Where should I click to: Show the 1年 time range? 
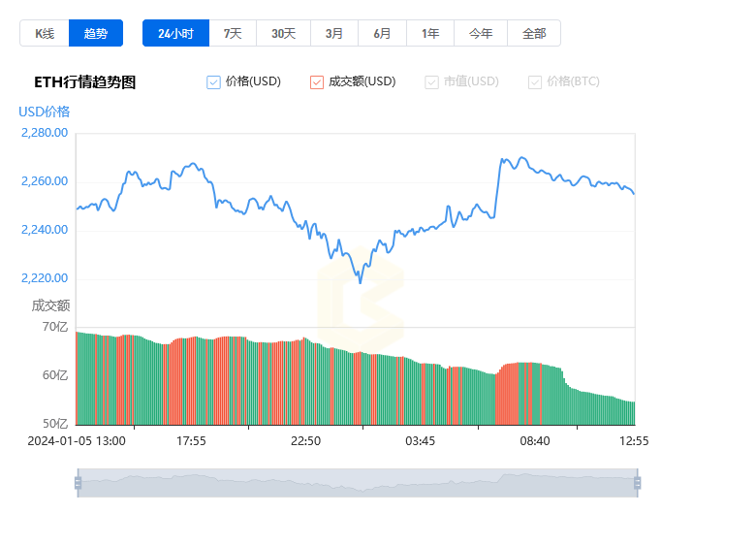point(430,33)
